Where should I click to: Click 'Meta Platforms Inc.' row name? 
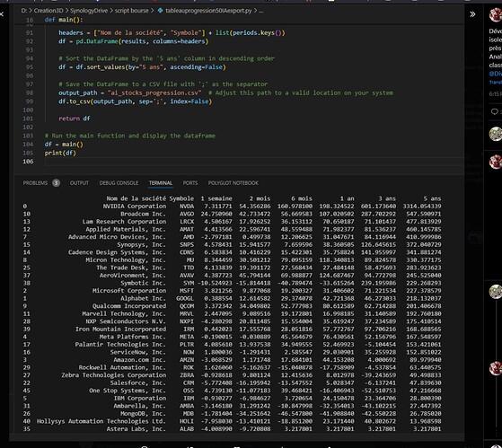(x=133, y=337)
